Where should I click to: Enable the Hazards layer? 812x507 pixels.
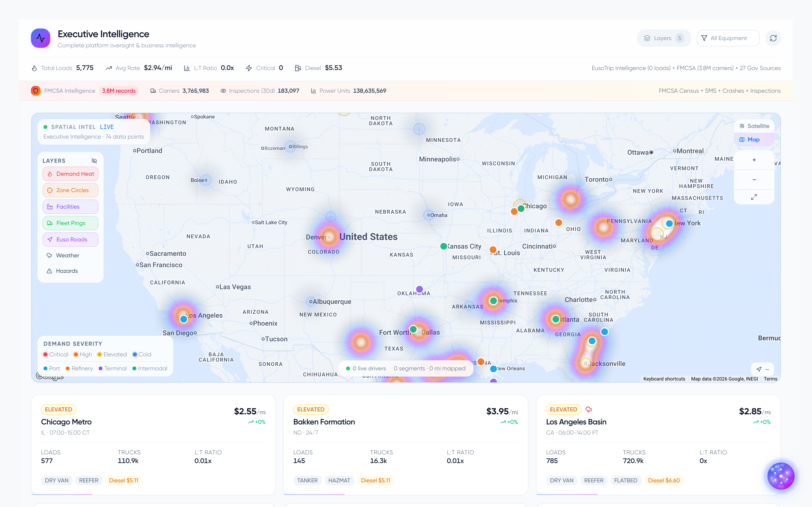click(67, 271)
